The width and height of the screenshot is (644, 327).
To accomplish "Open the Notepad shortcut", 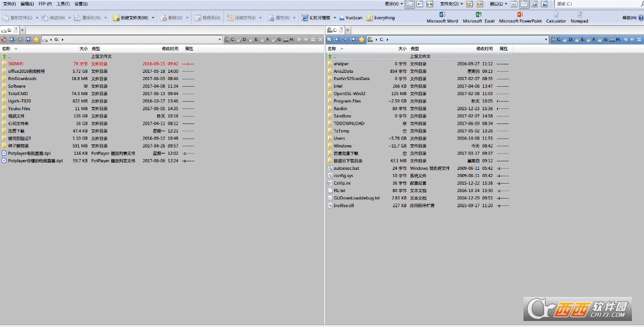I will [x=579, y=17].
